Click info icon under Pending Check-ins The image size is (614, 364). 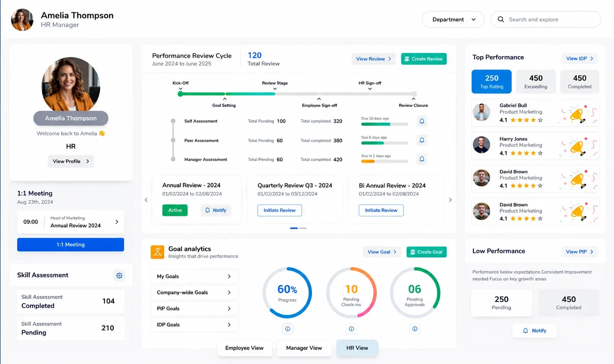(351, 329)
